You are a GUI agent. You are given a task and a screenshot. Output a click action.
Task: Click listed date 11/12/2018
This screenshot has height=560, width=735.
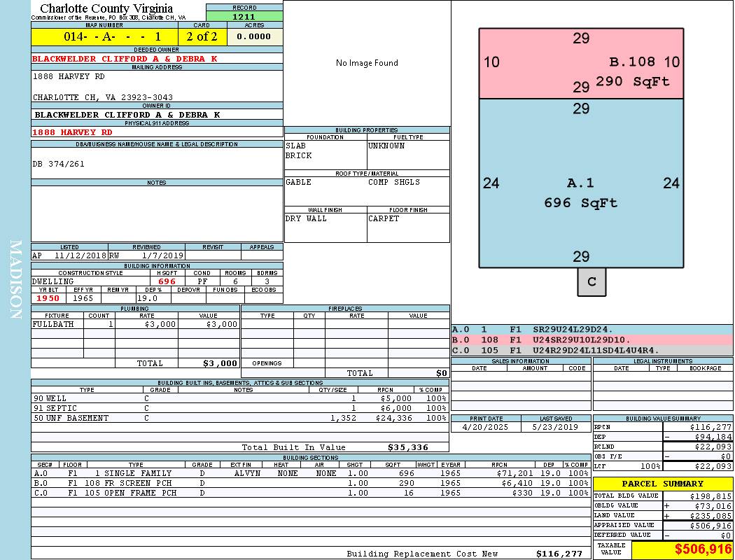click(x=80, y=256)
